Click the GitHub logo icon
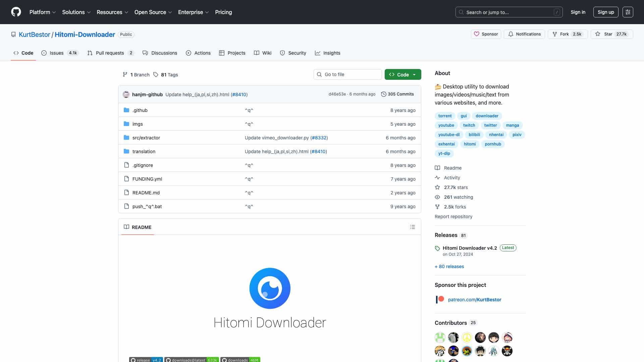Screen dimensions: 644x362 pyautogui.click(x=16, y=12)
